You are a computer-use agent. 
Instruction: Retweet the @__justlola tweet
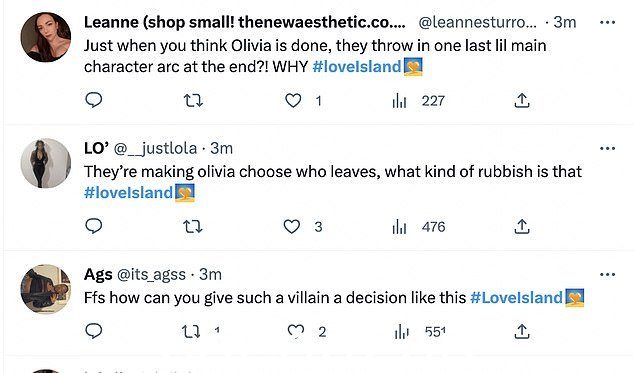tap(193, 227)
